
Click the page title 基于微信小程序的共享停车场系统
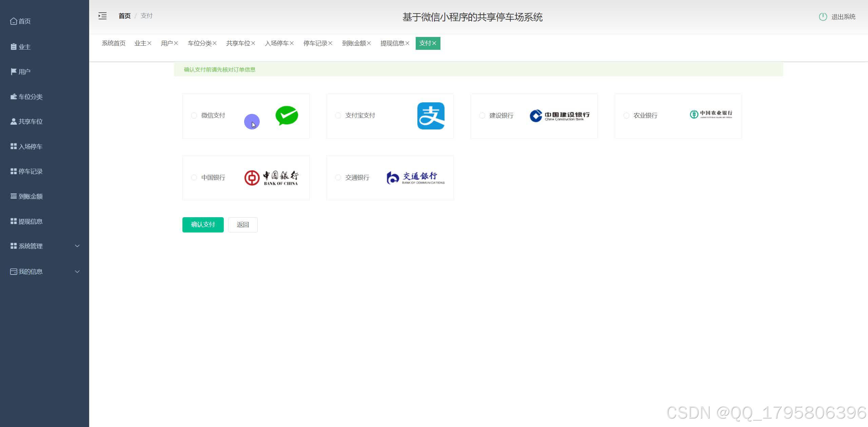pos(472,17)
